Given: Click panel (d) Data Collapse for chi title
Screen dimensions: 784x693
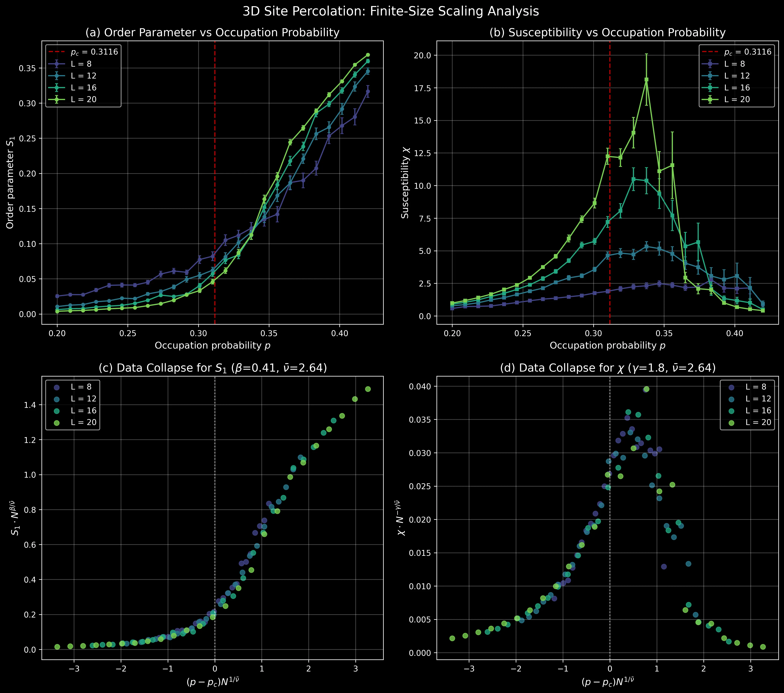Looking at the screenshot, I should (x=607, y=368).
